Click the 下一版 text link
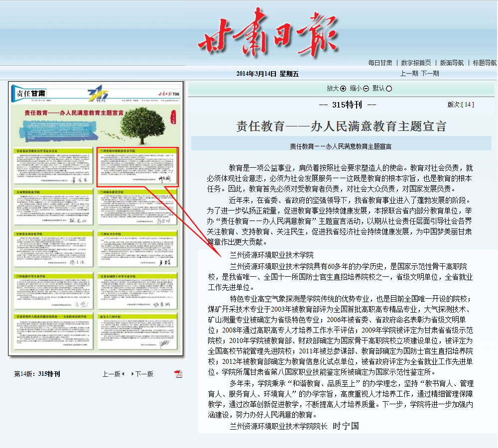The width and height of the screenshot is (498, 448). (x=144, y=374)
